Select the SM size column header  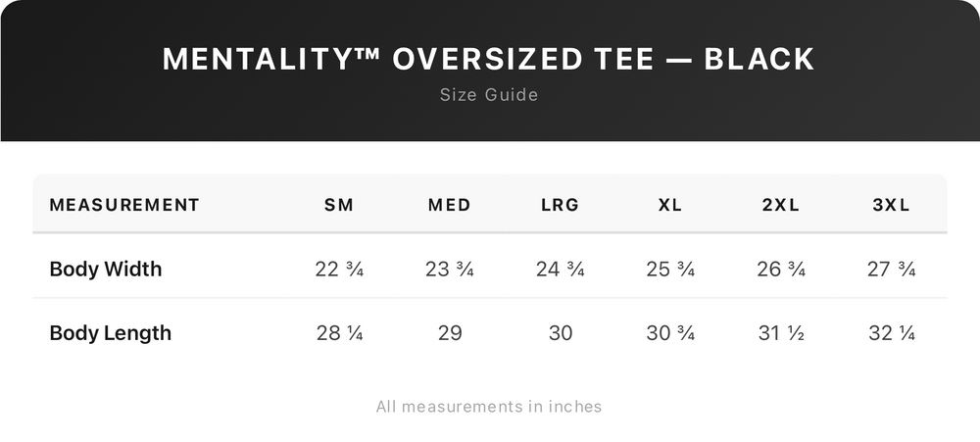pyautogui.click(x=339, y=205)
